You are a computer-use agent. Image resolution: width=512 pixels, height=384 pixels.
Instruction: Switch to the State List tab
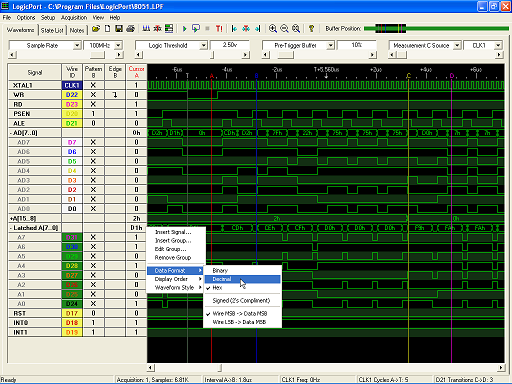pos(52,30)
